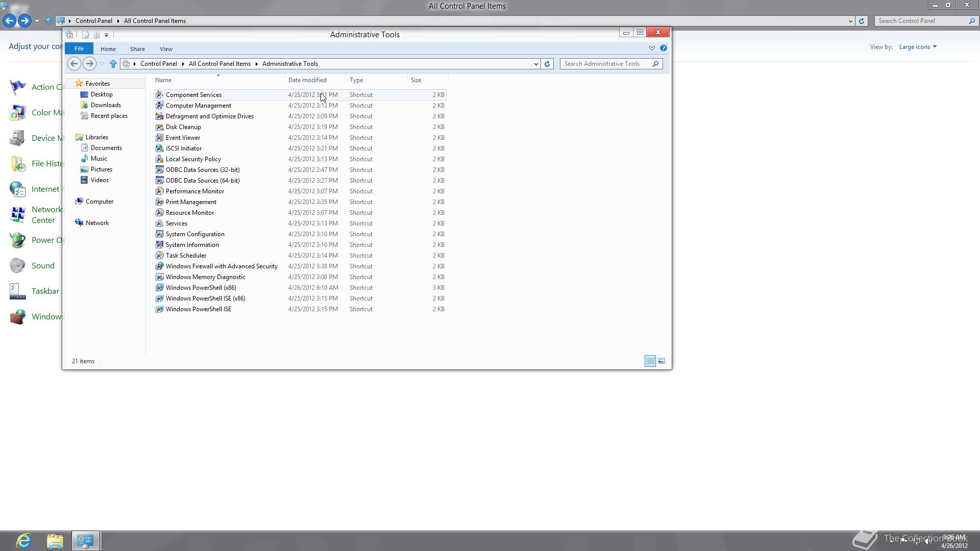Open recent locations dropdown arrow
The height and width of the screenshot is (551, 980).
(102, 64)
